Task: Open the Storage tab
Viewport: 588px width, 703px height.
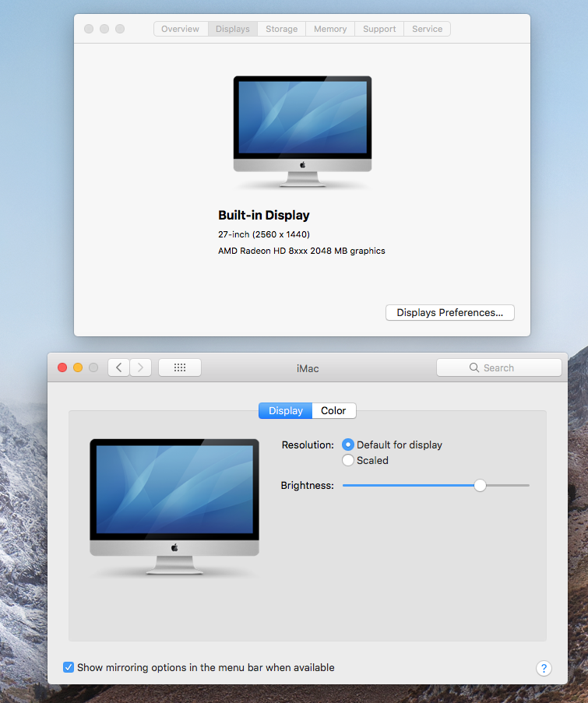Action: click(x=282, y=29)
